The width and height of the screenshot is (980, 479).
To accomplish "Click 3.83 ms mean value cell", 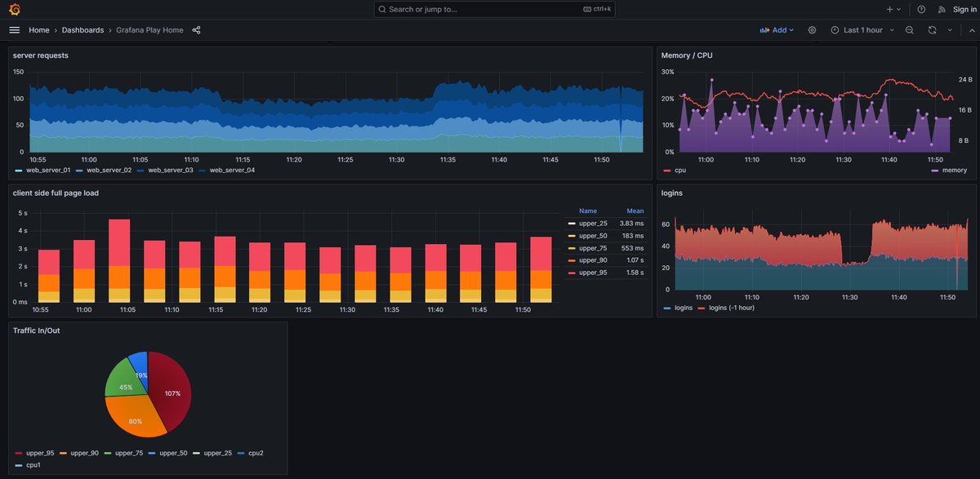I will click(631, 224).
